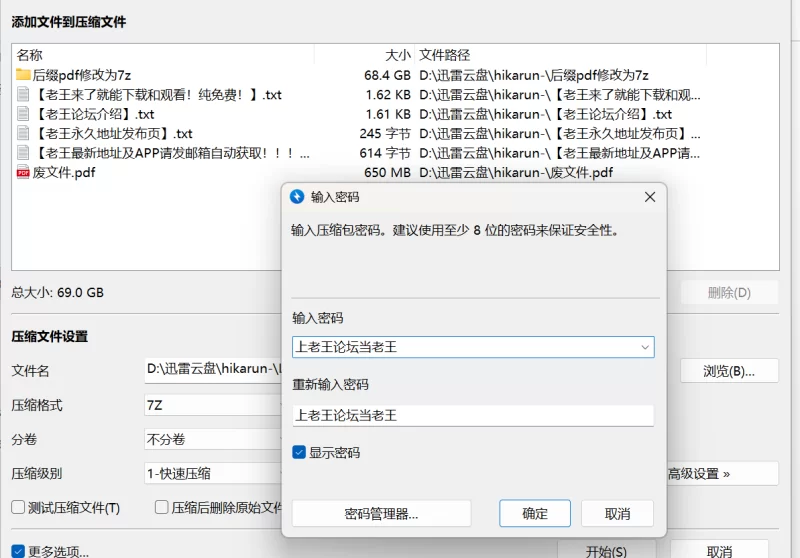Click 取消 in the password dialog

[617, 513]
